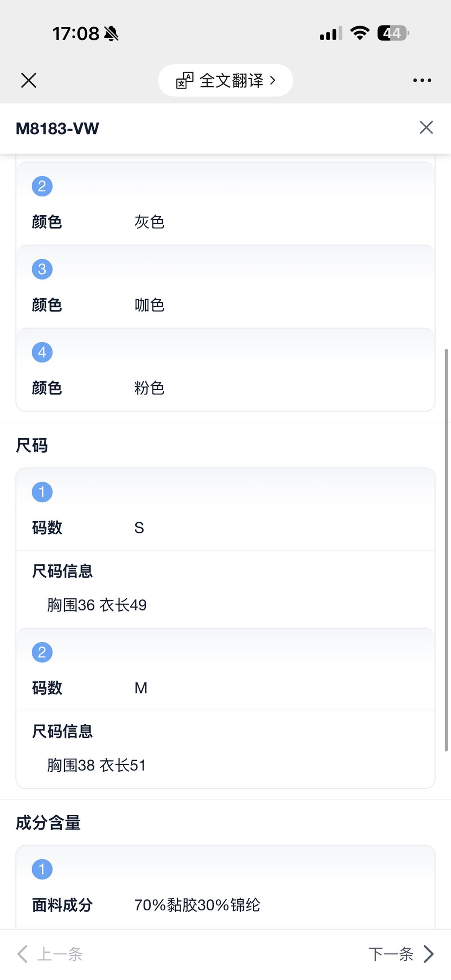This screenshot has height=980, width=451.
Task: Tap the number 4 badge above 粉色
Action: pos(42,353)
